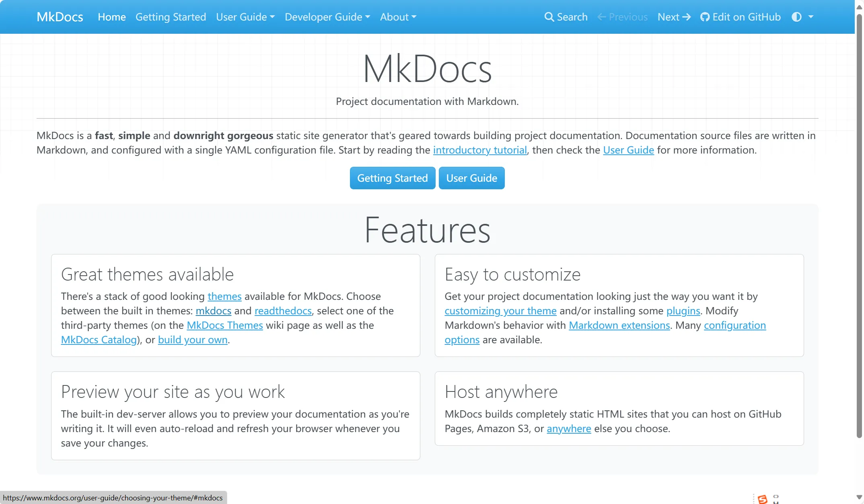Open the inline User Guide link
This screenshot has width=864, height=504.
coord(628,150)
